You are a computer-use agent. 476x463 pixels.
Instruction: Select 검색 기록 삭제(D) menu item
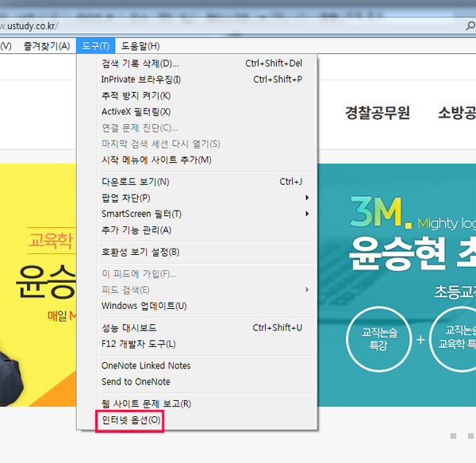tap(140, 64)
